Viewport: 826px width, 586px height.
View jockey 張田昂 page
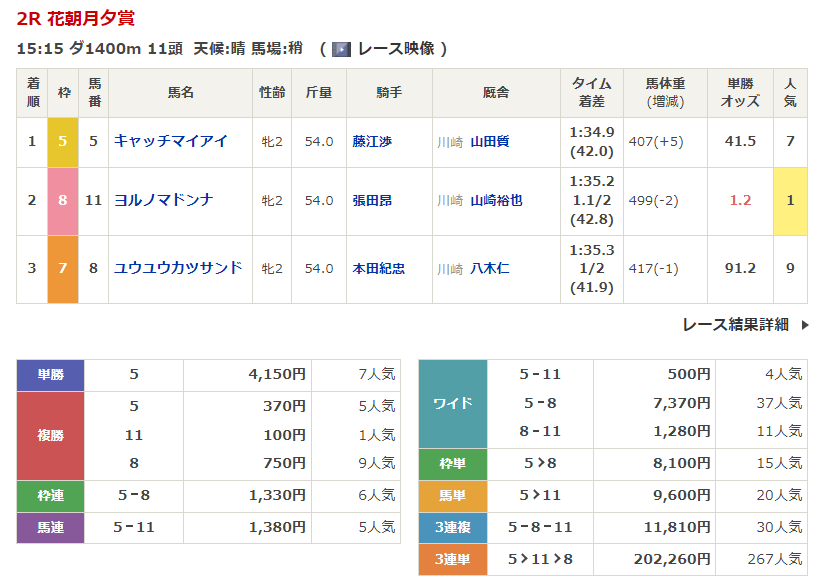[x=372, y=200]
